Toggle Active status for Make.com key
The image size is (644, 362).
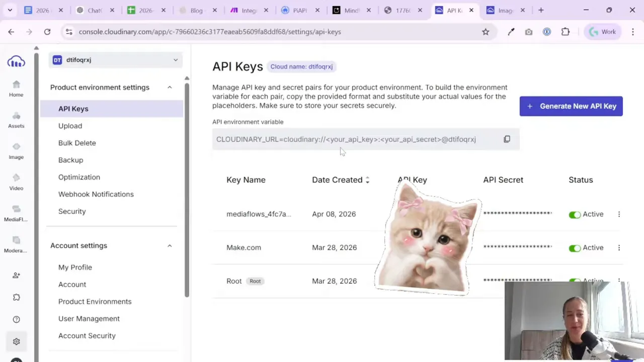[x=575, y=248]
